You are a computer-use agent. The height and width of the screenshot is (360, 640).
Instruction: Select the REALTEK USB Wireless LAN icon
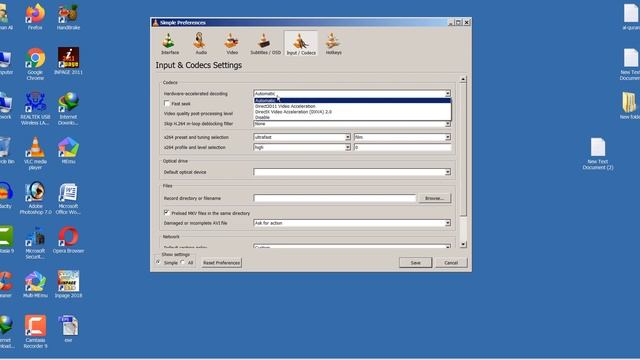coord(35,109)
